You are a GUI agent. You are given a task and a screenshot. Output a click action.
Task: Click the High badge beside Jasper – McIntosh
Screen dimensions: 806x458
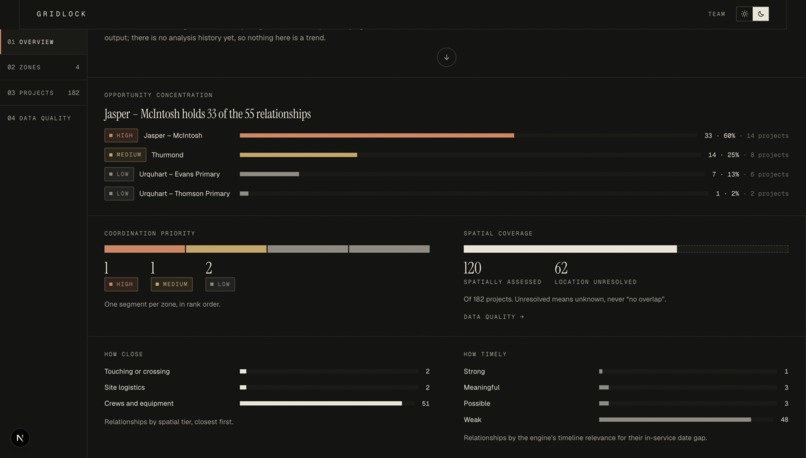pyautogui.click(x=121, y=136)
